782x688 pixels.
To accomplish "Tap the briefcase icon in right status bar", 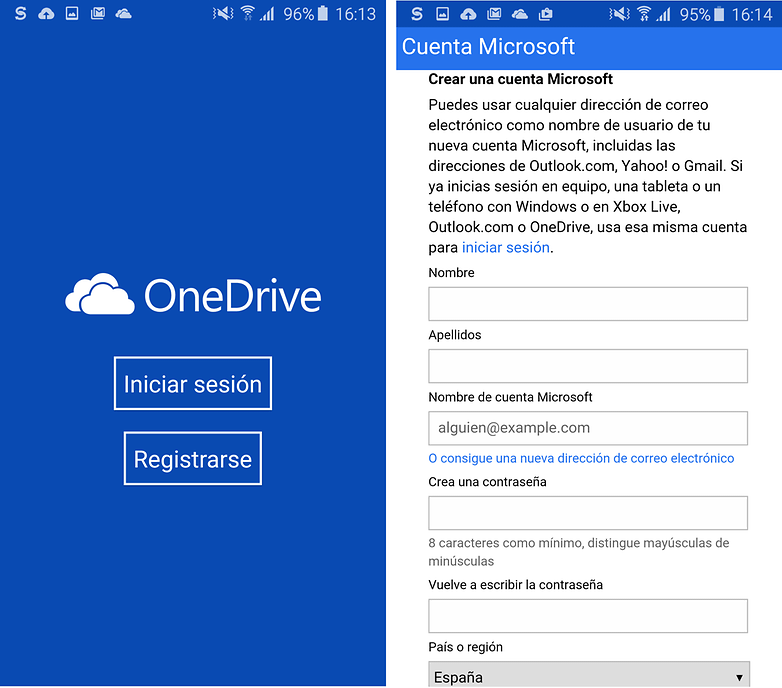I will [x=546, y=14].
